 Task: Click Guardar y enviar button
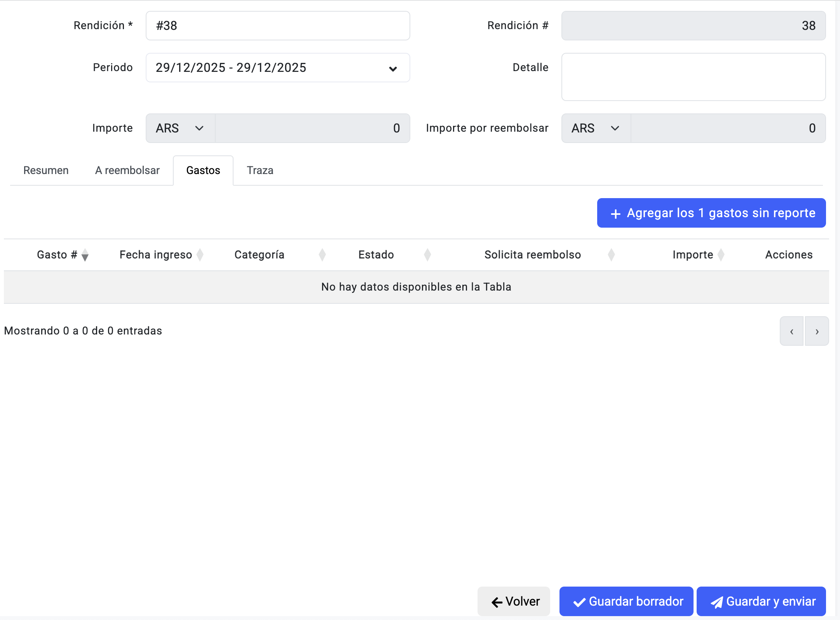click(761, 601)
